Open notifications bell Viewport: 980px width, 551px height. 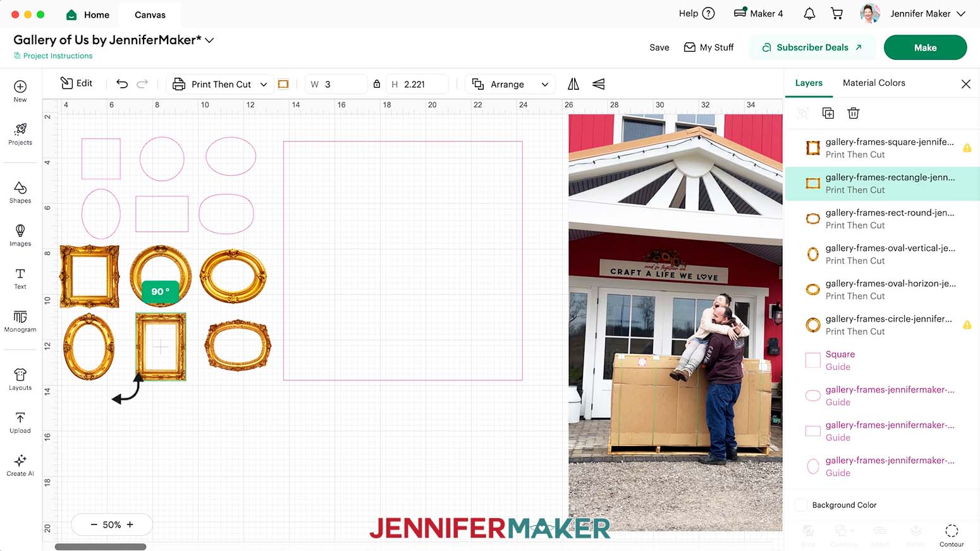coord(809,13)
